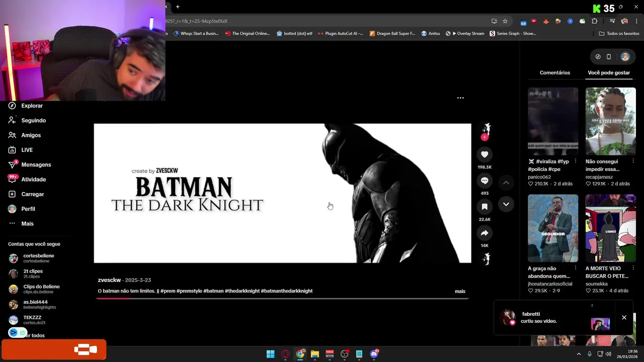Open jhonatancarlosoficial video thumbnail

coord(553,228)
